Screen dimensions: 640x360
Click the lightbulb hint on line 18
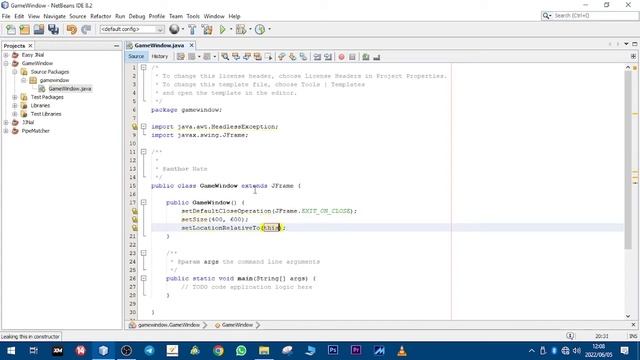tap(135, 211)
